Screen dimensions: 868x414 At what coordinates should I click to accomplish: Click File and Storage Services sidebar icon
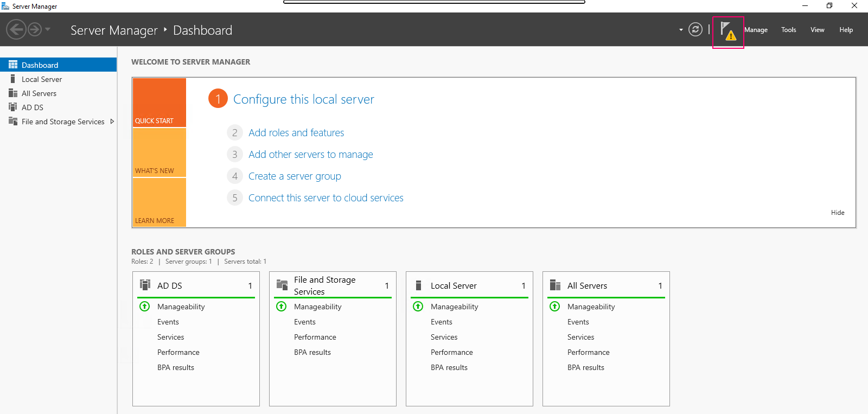pyautogui.click(x=13, y=121)
